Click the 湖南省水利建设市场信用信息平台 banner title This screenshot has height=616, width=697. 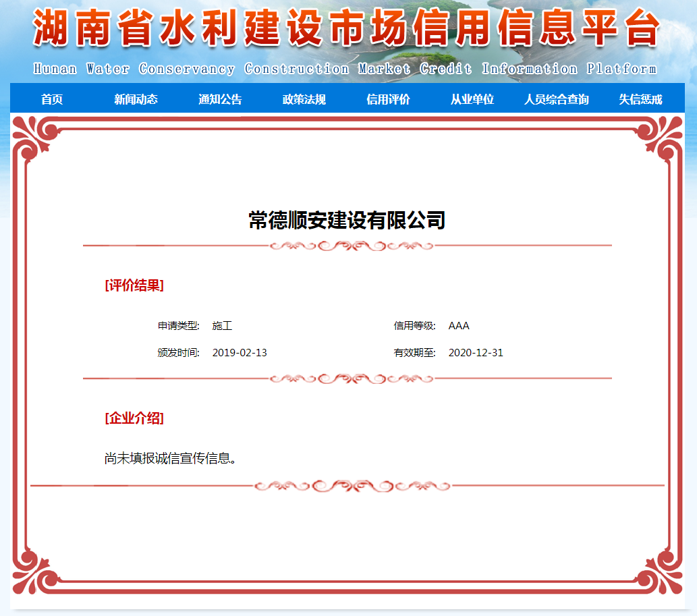point(345,30)
